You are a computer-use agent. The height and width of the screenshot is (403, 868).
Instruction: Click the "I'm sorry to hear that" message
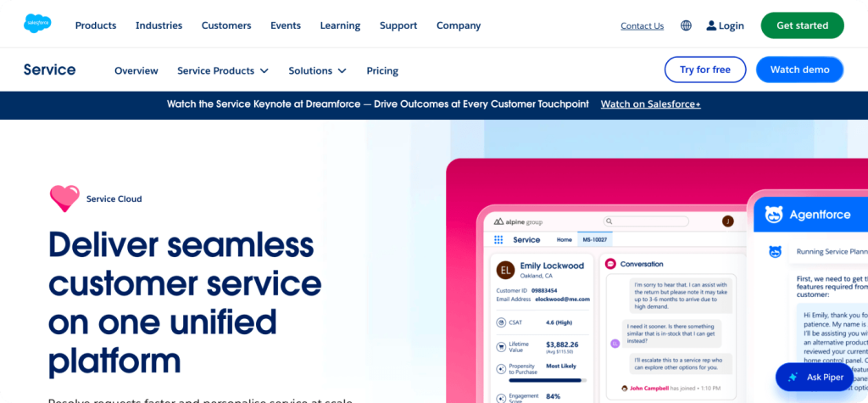point(681,294)
